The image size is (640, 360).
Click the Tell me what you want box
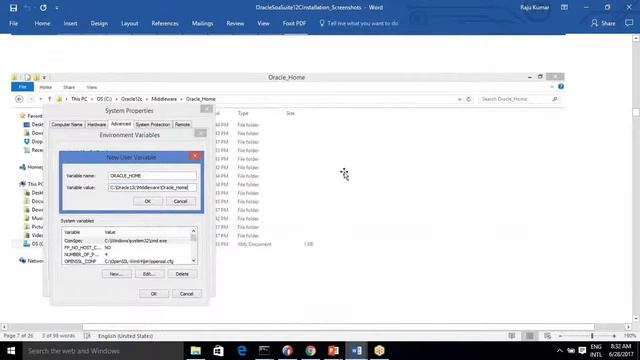click(359, 23)
